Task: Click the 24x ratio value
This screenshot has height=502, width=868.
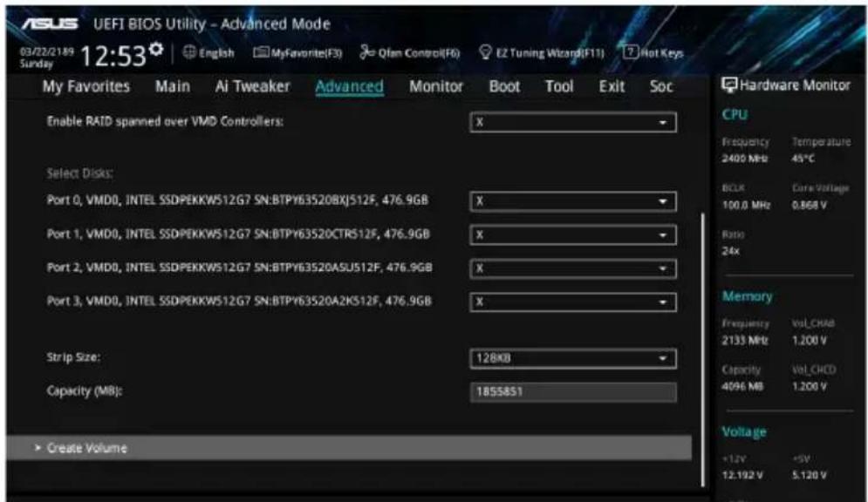Action: (x=730, y=251)
